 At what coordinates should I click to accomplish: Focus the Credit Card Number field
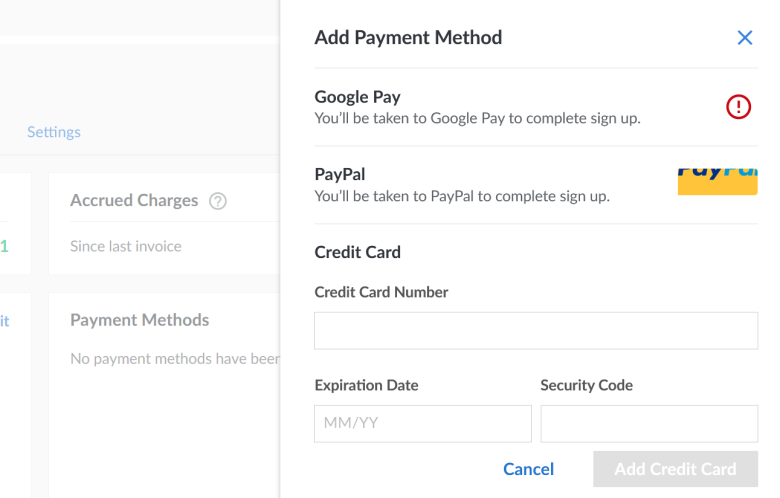[x=536, y=330]
